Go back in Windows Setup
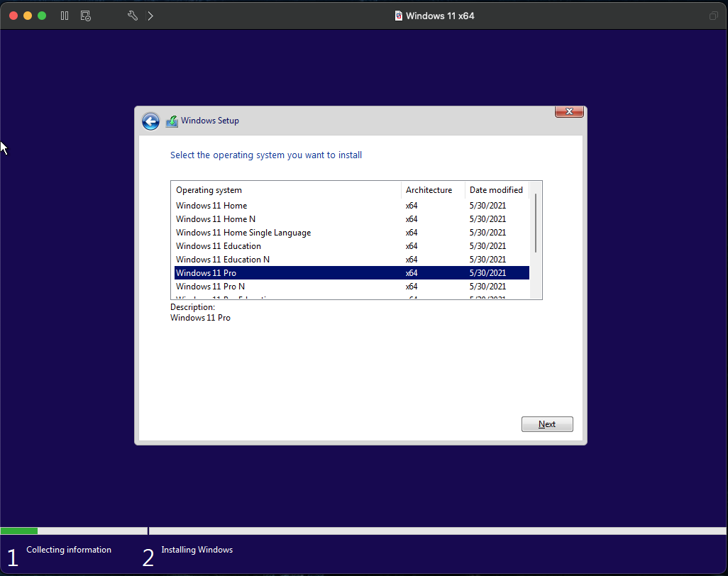Viewport: 728px width, 576px height. coord(150,121)
